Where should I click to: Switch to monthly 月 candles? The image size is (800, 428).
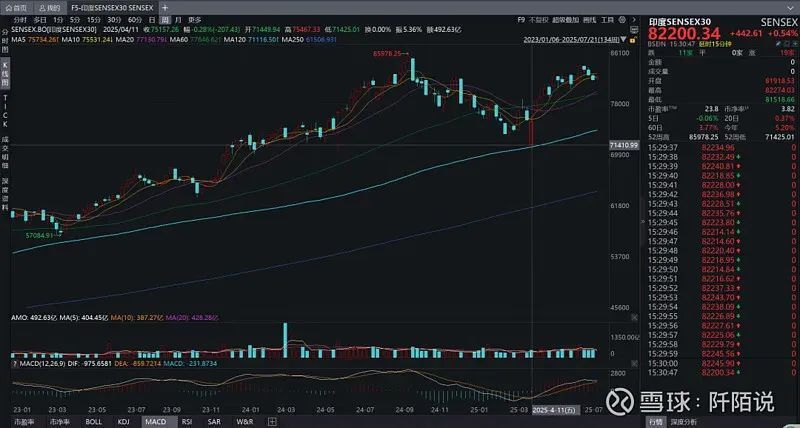click(178, 20)
